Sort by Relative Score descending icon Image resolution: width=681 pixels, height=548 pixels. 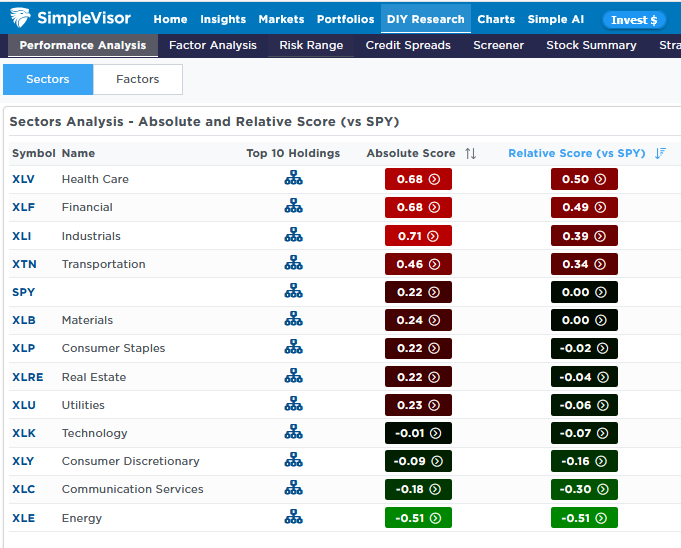pyautogui.click(x=660, y=153)
